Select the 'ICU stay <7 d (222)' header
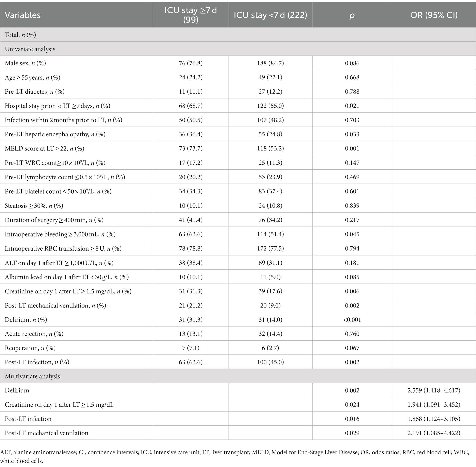The image size is (476, 467). tap(270, 15)
